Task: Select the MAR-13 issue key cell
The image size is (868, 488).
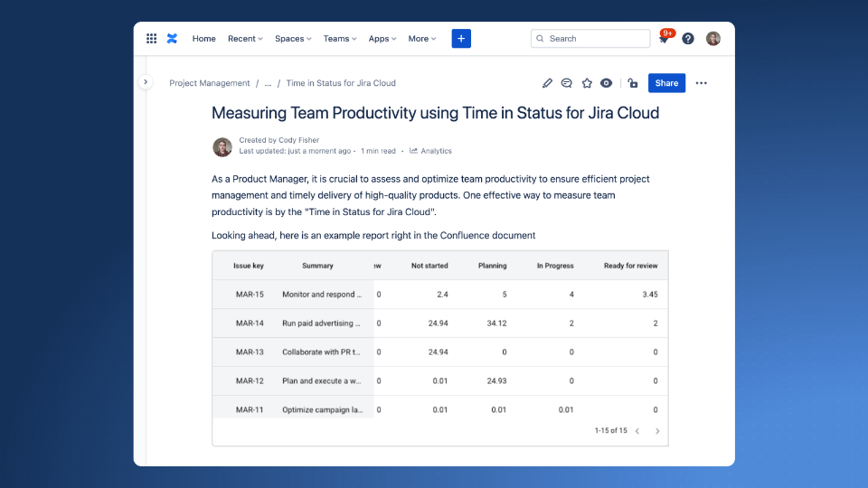Action: [250, 352]
